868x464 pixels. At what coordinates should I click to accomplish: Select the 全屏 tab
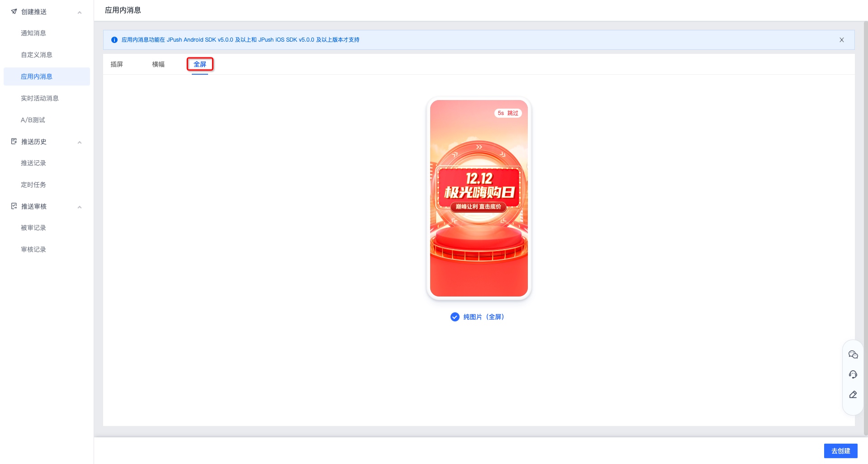point(200,64)
